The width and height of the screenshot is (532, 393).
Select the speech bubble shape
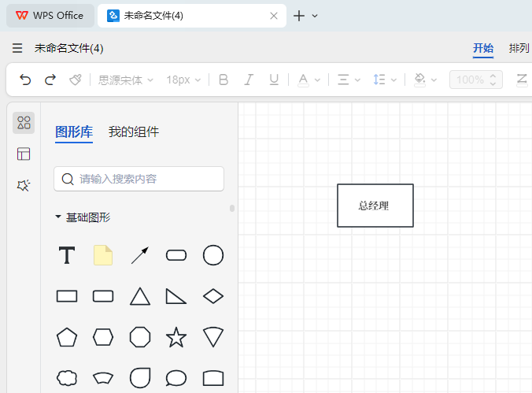click(176, 378)
